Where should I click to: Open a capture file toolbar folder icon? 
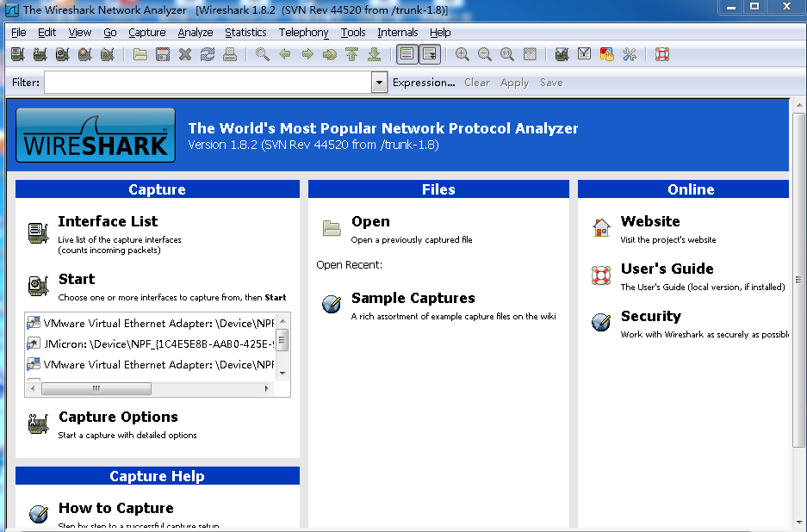pyautogui.click(x=140, y=54)
